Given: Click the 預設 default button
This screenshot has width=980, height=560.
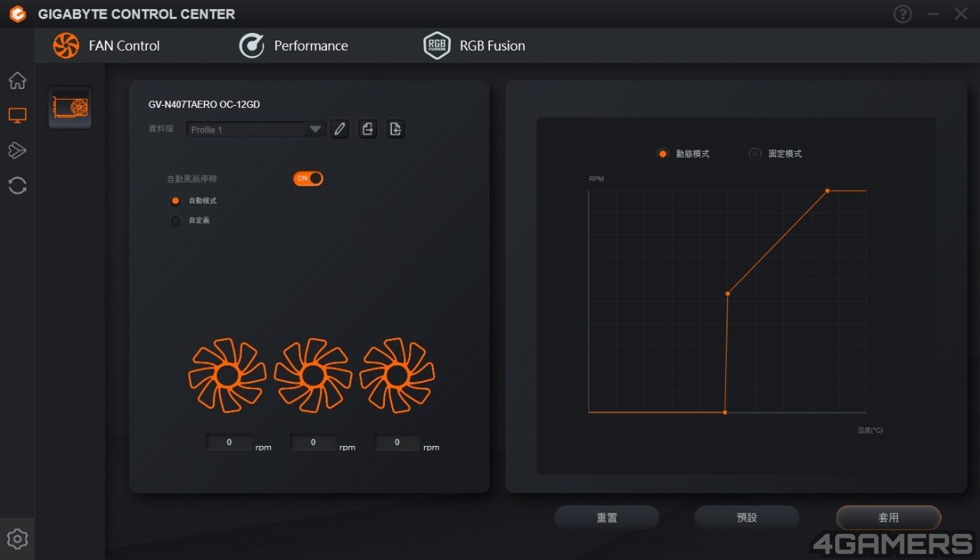Looking at the screenshot, I should click(x=746, y=518).
